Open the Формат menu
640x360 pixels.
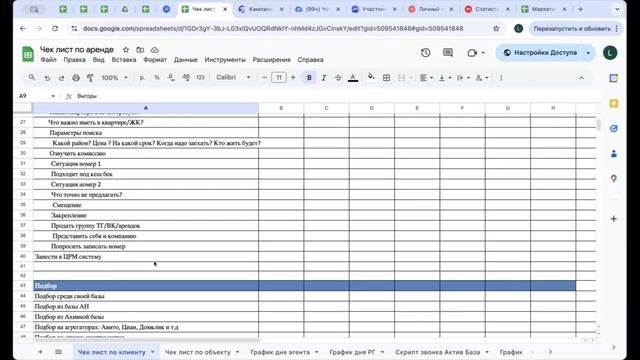point(155,60)
